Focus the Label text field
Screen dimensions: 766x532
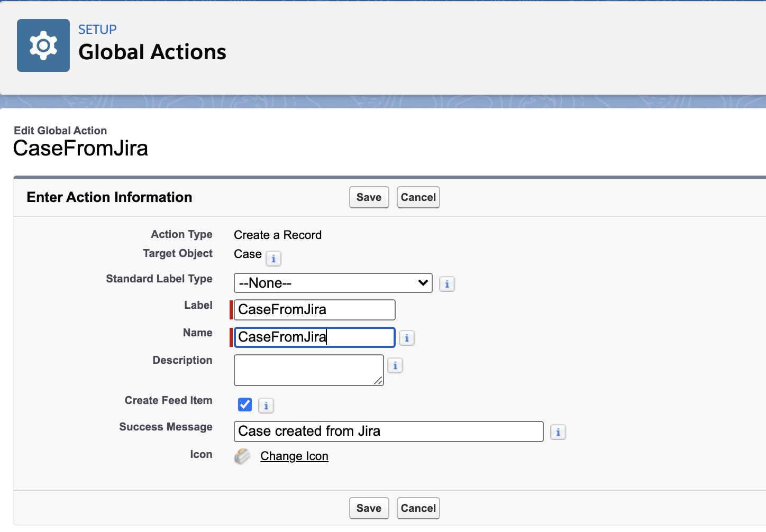point(314,310)
